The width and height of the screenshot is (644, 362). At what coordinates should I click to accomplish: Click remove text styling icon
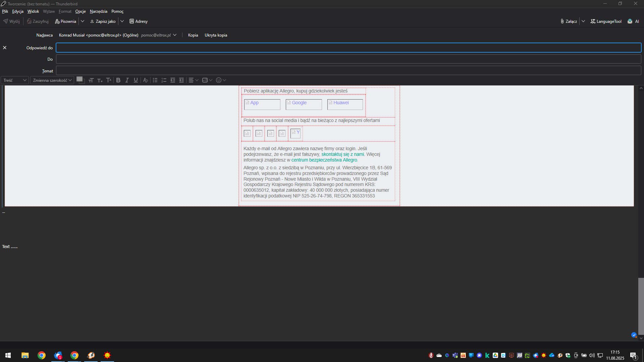click(145, 80)
